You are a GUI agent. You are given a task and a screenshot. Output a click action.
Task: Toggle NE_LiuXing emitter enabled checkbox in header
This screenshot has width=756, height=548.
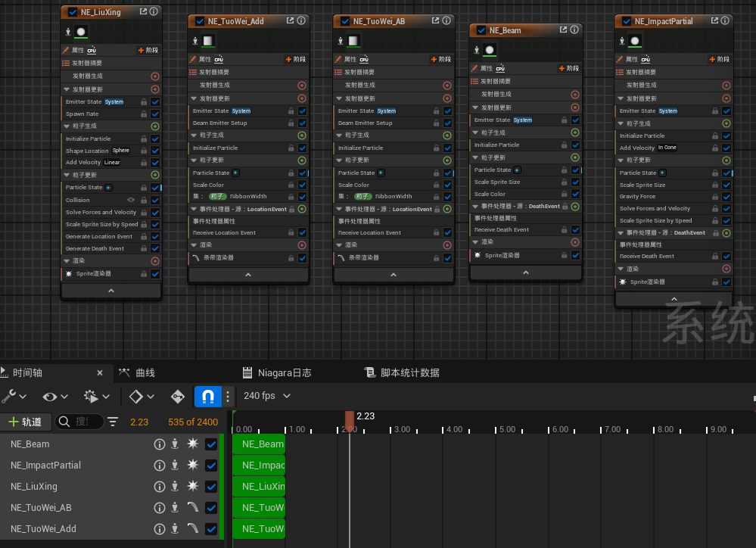tap(73, 12)
